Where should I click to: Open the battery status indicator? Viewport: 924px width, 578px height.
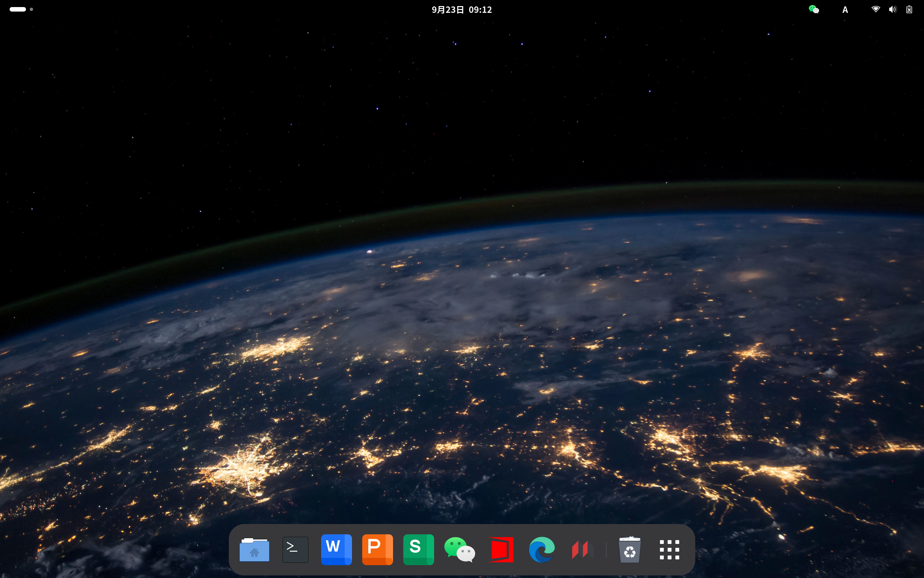pos(909,10)
